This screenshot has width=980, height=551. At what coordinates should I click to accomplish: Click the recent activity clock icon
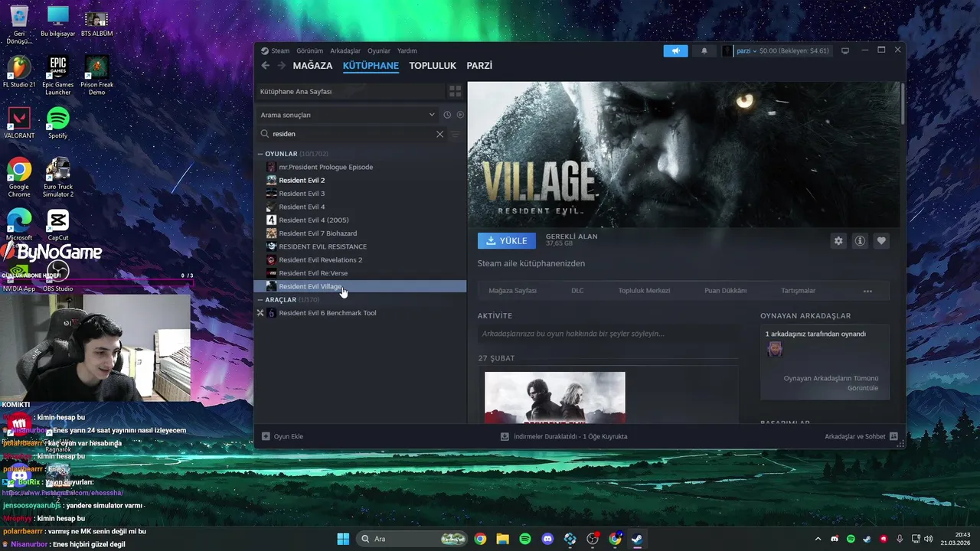coord(447,115)
